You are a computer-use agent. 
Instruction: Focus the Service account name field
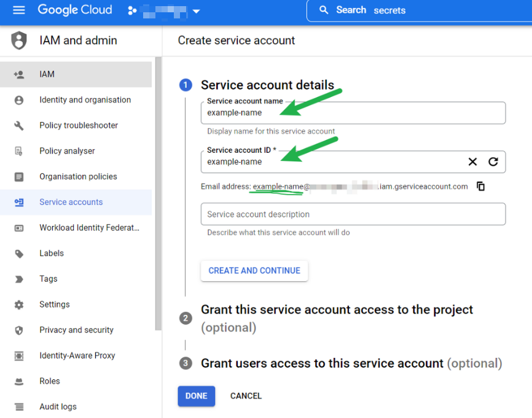pos(353,113)
